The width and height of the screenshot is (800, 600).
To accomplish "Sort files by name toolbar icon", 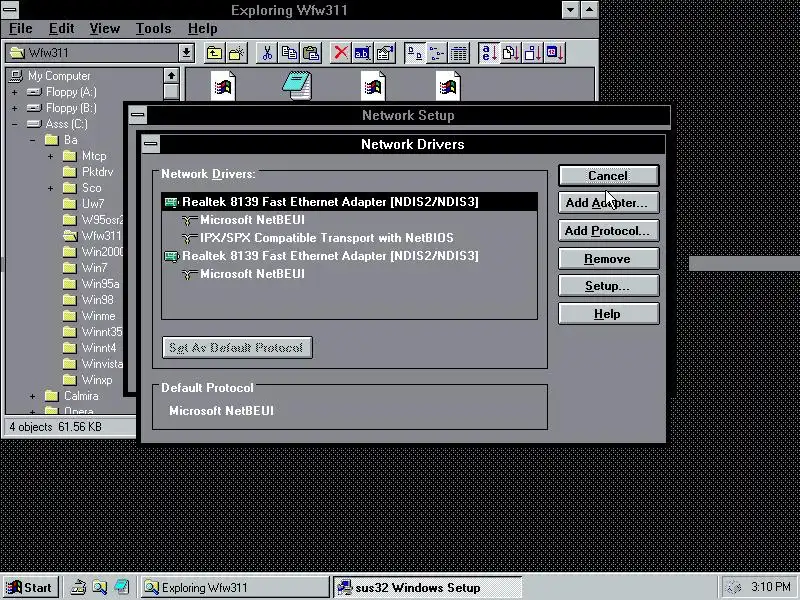I will click(489, 53).
